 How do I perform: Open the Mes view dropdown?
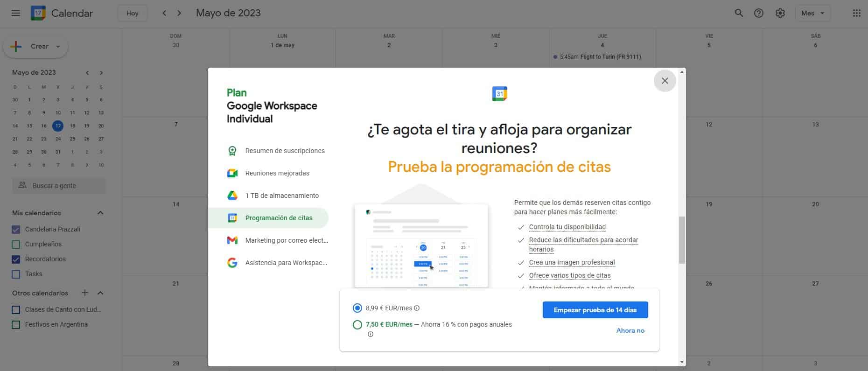click(813, 13)
